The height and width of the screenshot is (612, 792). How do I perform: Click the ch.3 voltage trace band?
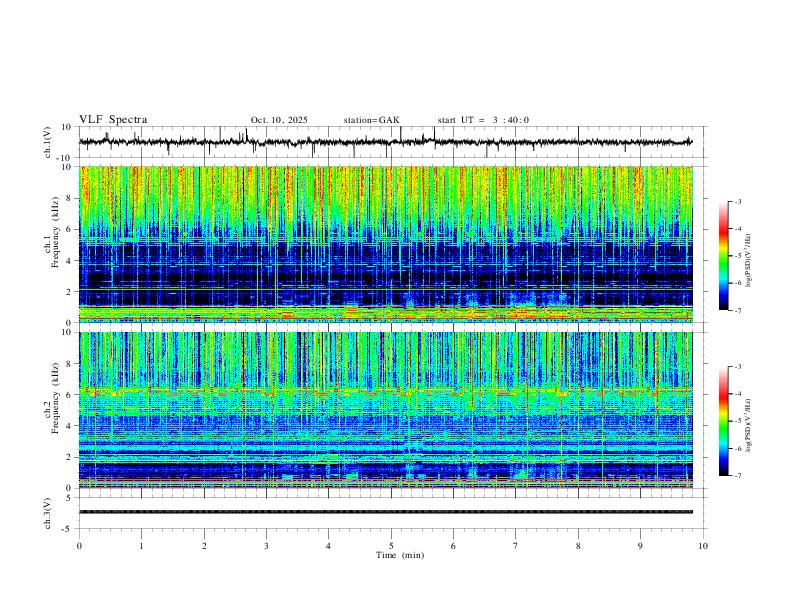point(386,512)
